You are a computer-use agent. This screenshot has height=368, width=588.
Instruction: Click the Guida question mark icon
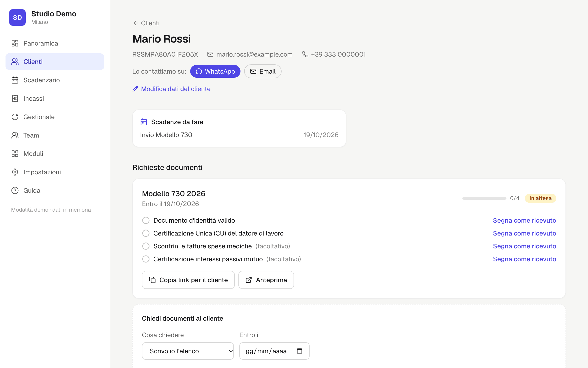[15, 190]
